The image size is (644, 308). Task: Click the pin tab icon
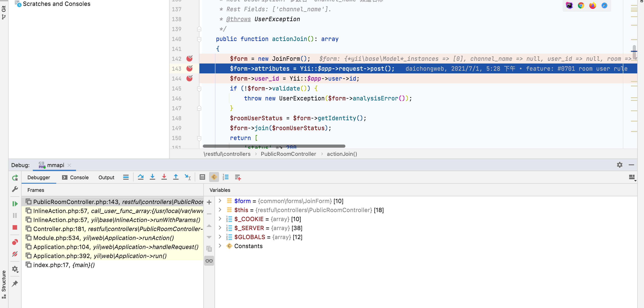pyautogui.click(x=15, y=283)
